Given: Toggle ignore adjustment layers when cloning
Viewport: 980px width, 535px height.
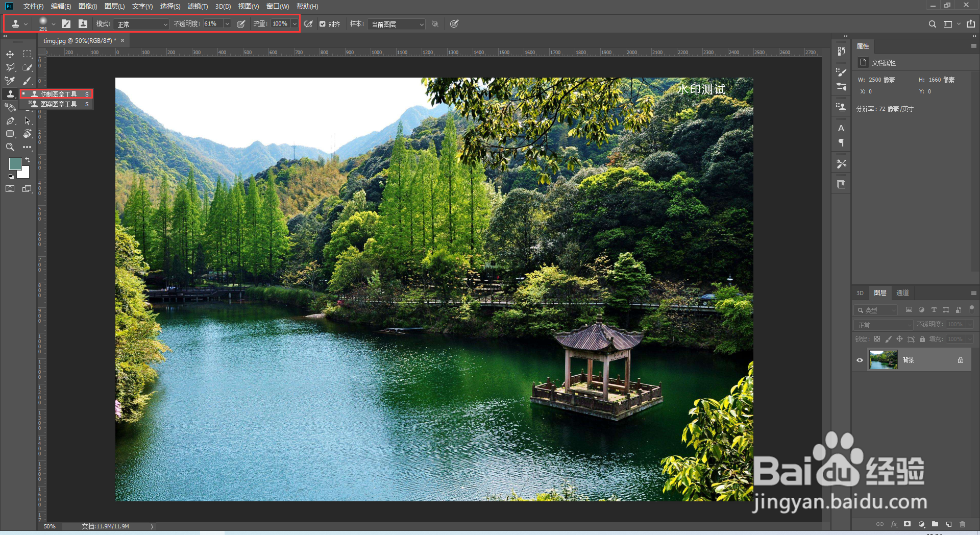Looking at the screenshot, I should click(x=435, y=23).
